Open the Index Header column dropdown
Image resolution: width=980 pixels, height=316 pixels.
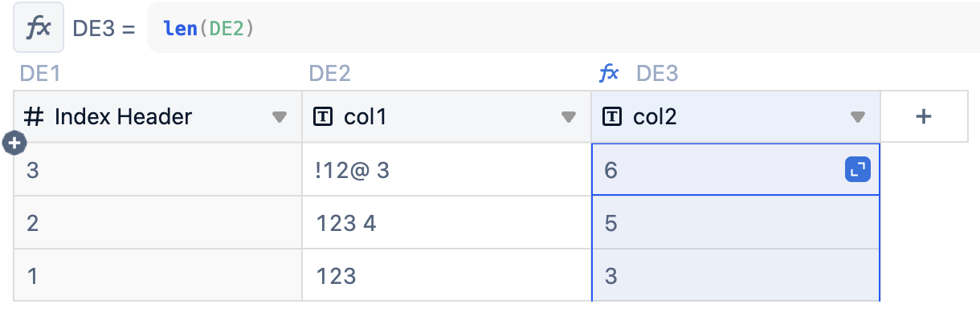(x=280, y=117)
